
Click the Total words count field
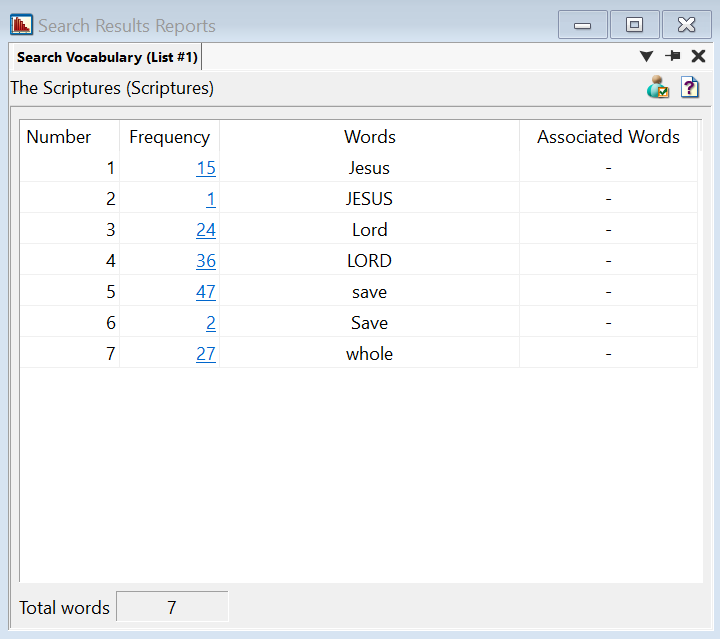[172, 607]
